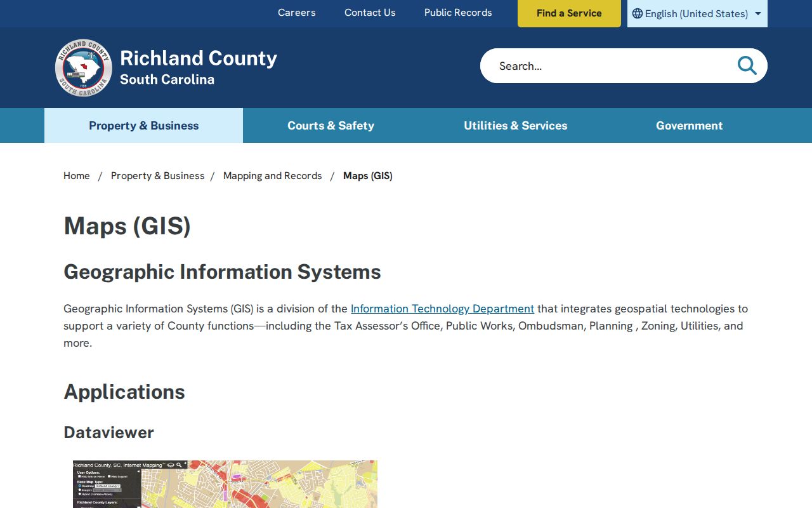Go to Contact Us page

370,13
